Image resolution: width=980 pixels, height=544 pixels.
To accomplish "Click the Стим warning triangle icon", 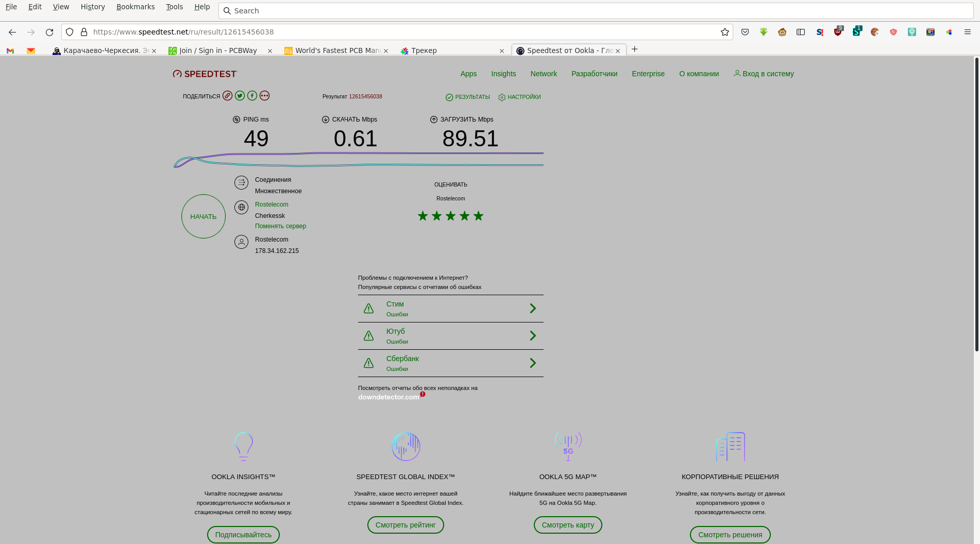I will 368,309.
